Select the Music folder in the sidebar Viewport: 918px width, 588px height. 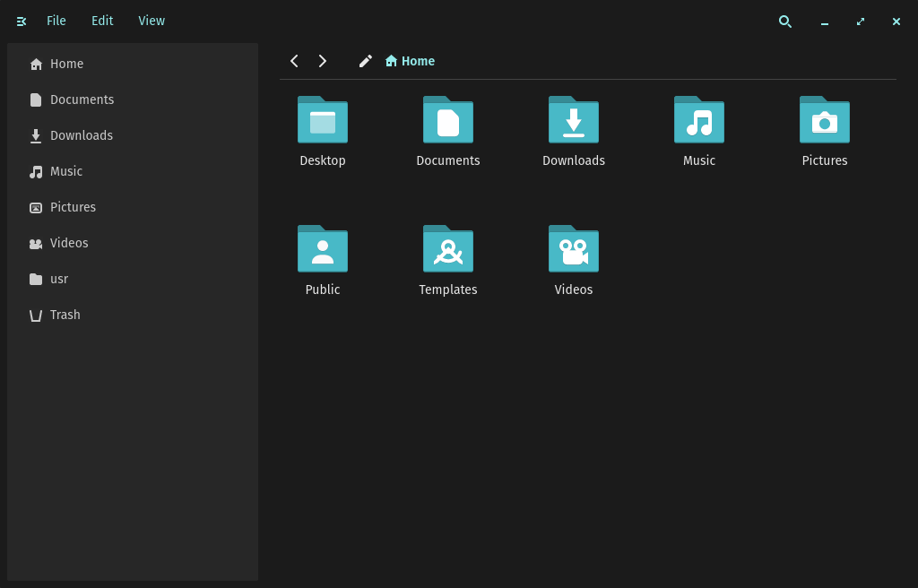pyautogui.click(x=65, y=171)
